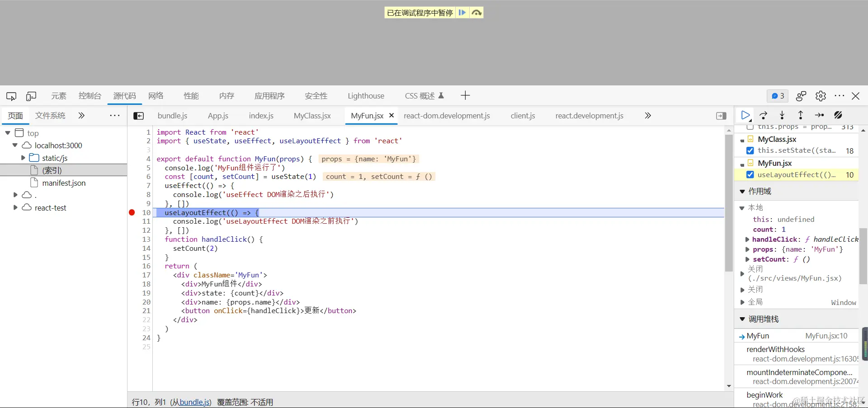Select mountIndeterminateComponent stack frame

[x=796, y=377]
